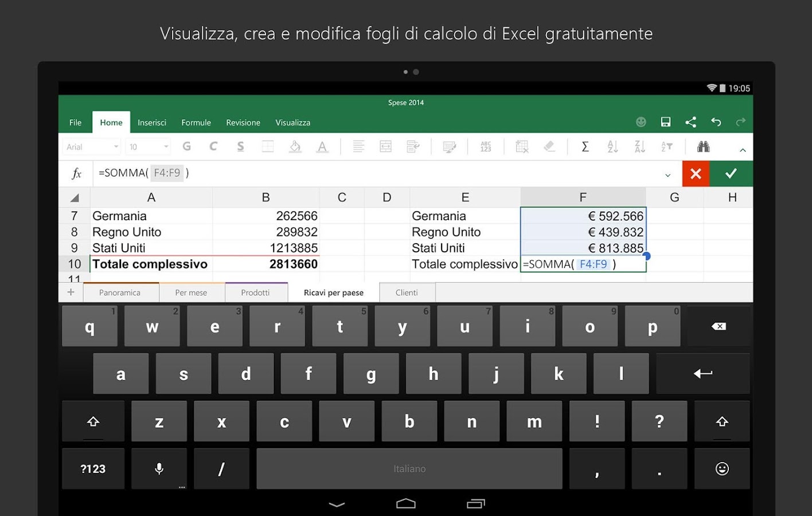The width and height of the screenshot is (812, 516).
Task: Hide keyboard with Android back chevron
Action: pos(337,505)
